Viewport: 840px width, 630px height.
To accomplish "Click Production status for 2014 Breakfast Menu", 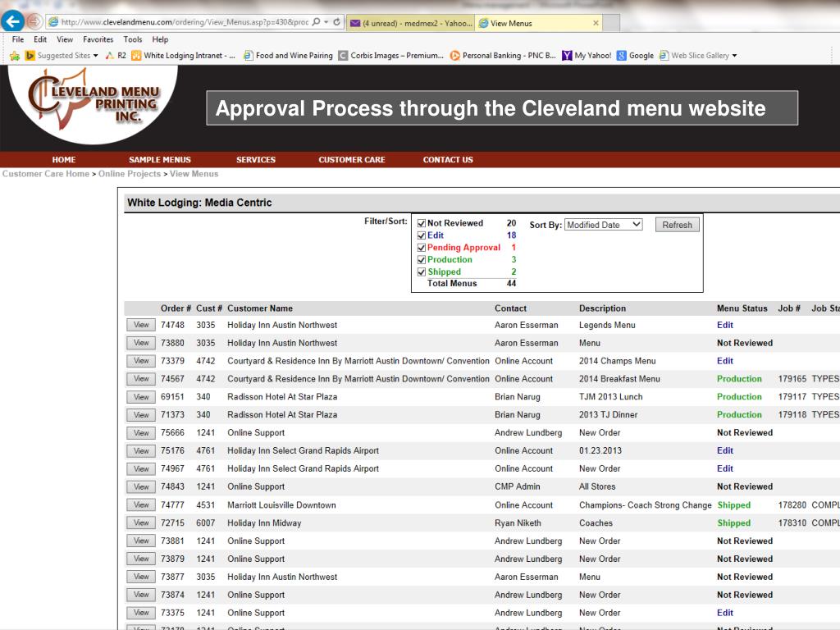I will click(739, 379).
